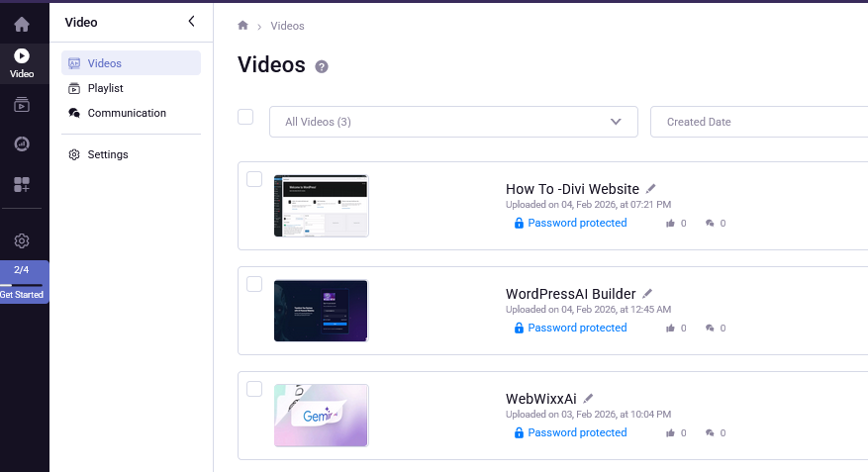The image size is (868, 472).
Task: Click pencil icon next to WordPressAI Builder
Action: click(x=647, y=293)
